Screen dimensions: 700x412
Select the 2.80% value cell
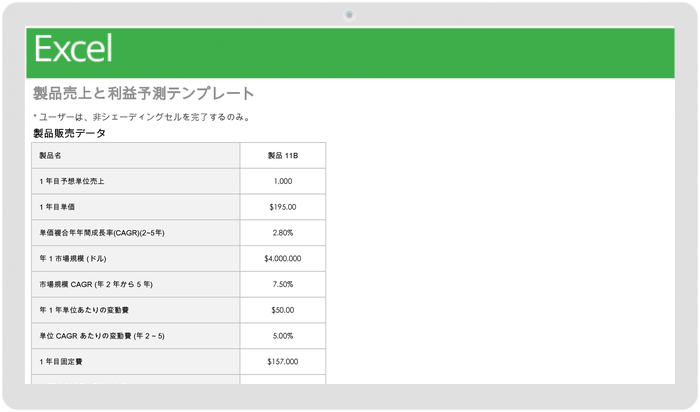click(283, 233)
